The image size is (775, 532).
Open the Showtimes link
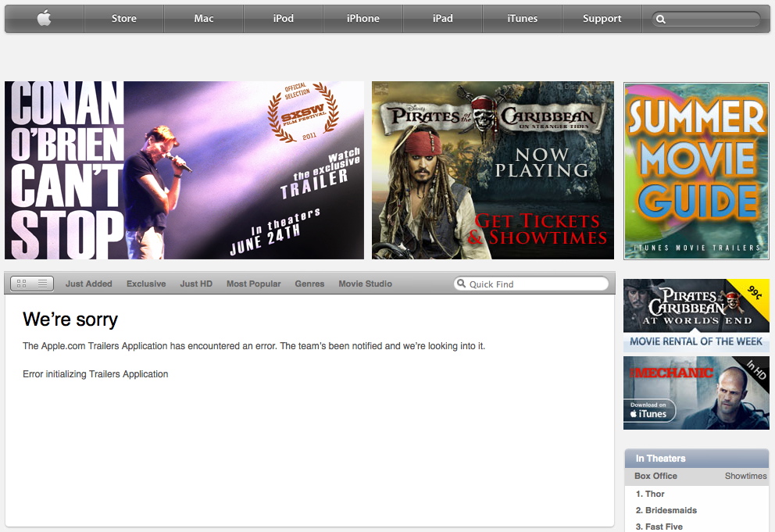point(745,476)
